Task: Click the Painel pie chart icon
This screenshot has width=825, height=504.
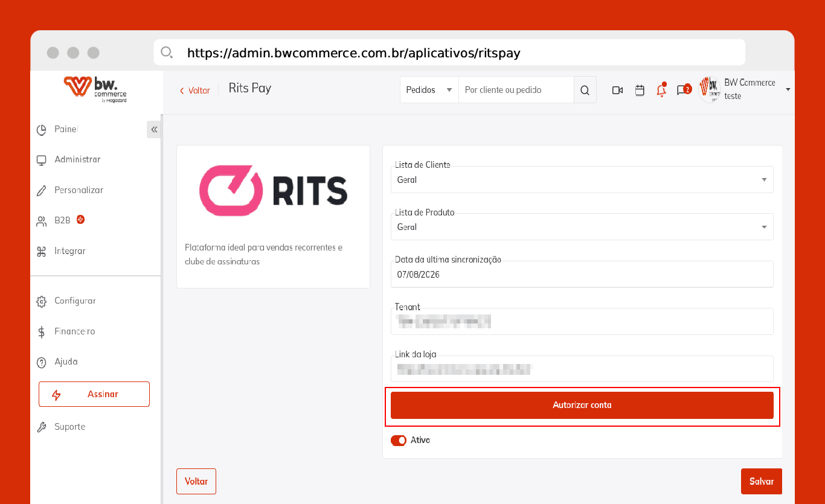Action: pos(42,130)
